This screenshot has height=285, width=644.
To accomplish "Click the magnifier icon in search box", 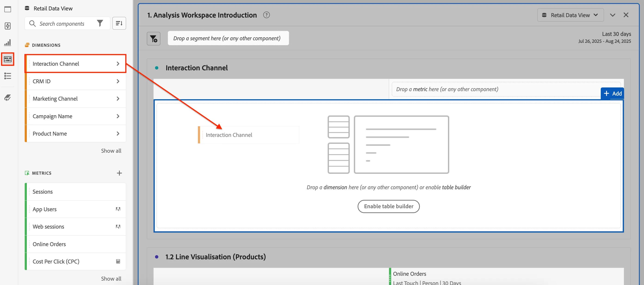I will pos(32,24).
